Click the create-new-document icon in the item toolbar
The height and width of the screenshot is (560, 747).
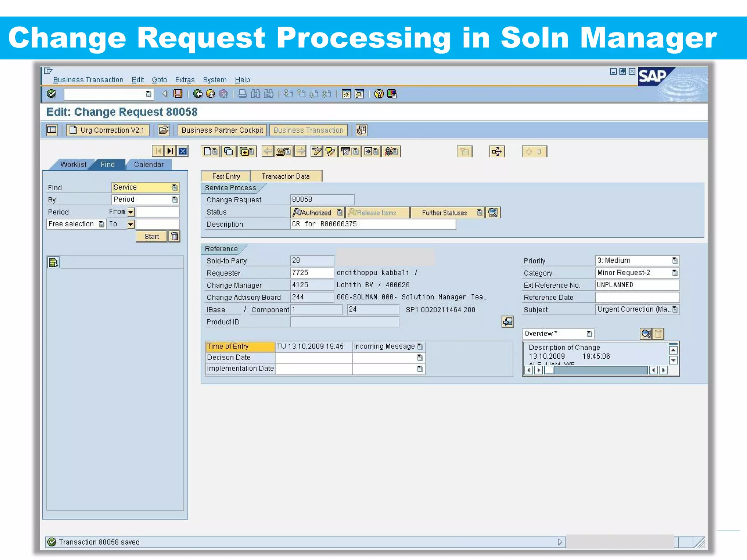pos(210,151)
